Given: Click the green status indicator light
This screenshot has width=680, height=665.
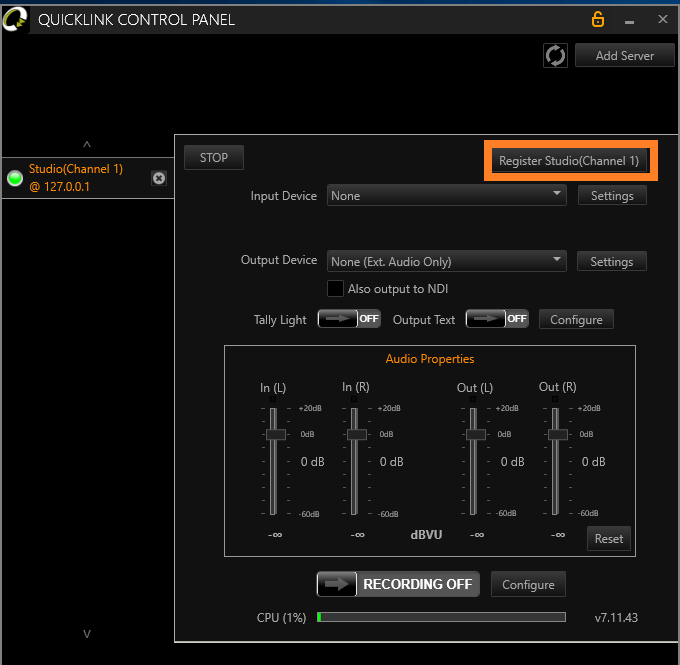Looking at the screenshot, I should [15, 178].
